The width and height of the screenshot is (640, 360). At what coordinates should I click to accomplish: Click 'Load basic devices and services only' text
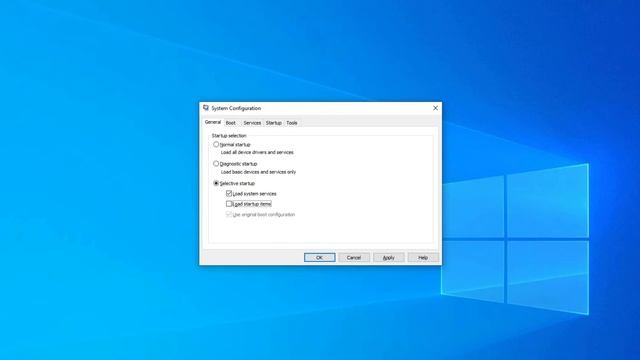coord(258,172)
